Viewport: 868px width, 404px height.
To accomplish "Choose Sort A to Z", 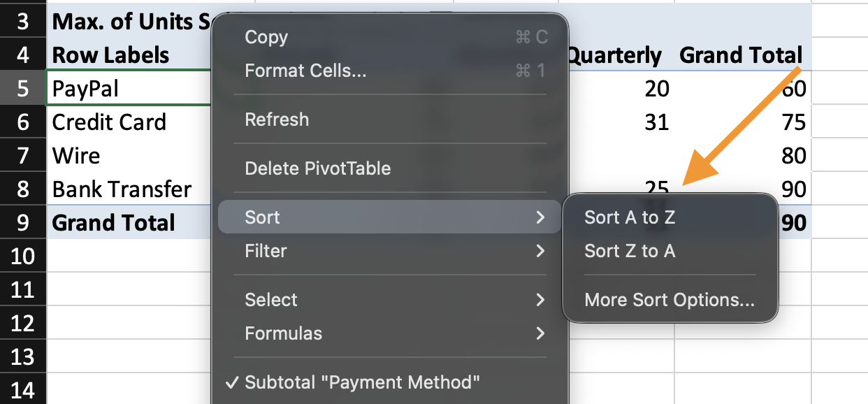I will (630, 217).
